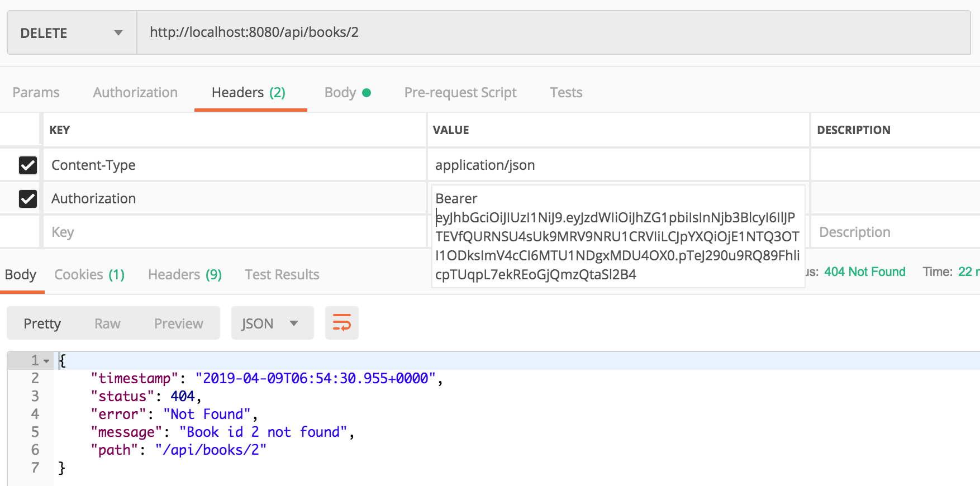This screenshot has width=980, height=486.
Task: Collapse JSON object at line 1
Action: [46, 361]
